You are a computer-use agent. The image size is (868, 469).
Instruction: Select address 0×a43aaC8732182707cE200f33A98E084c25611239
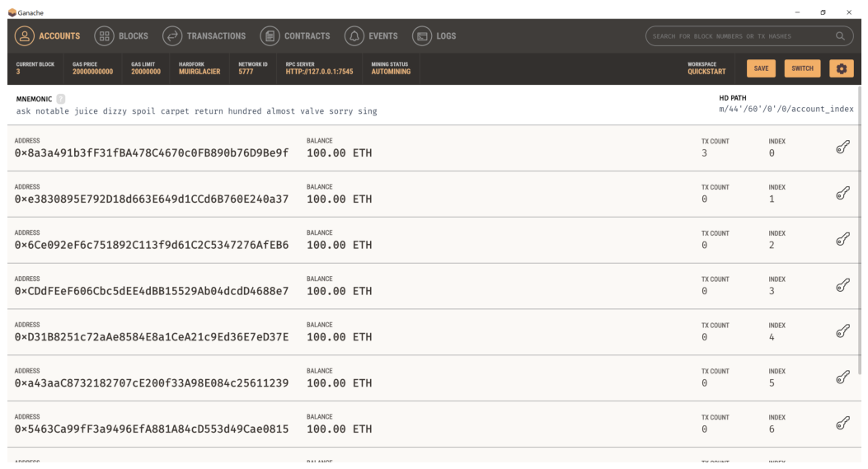pos(152,382)
